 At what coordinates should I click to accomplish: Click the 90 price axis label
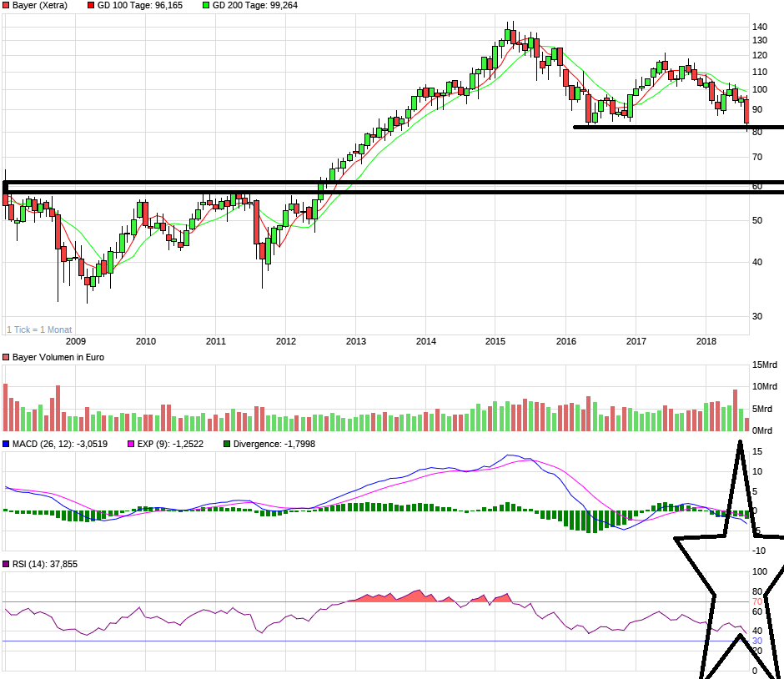click(757, 109)
